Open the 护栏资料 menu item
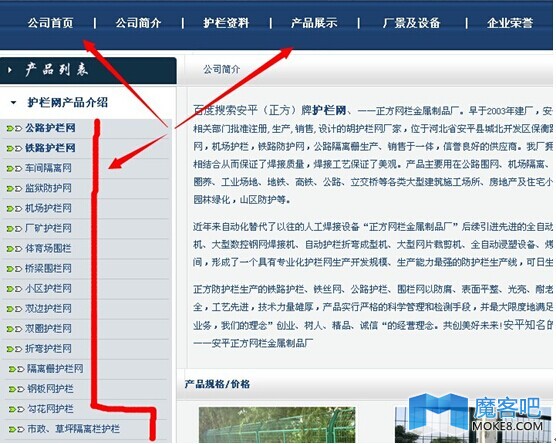The width and height of the screenshot is (556, 444). [x=226, y=23]
